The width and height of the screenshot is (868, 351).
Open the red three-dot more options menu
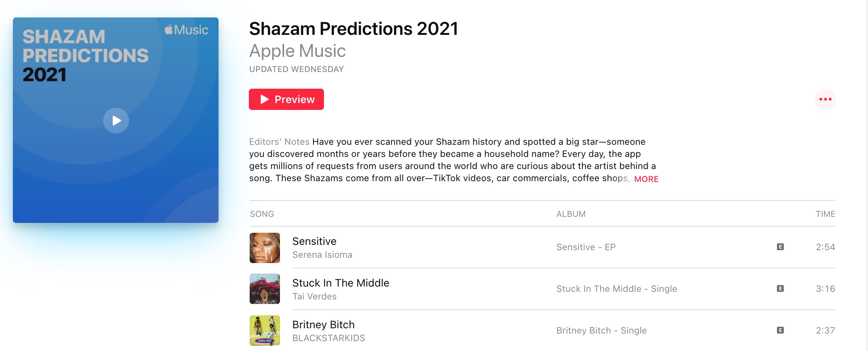825,99
